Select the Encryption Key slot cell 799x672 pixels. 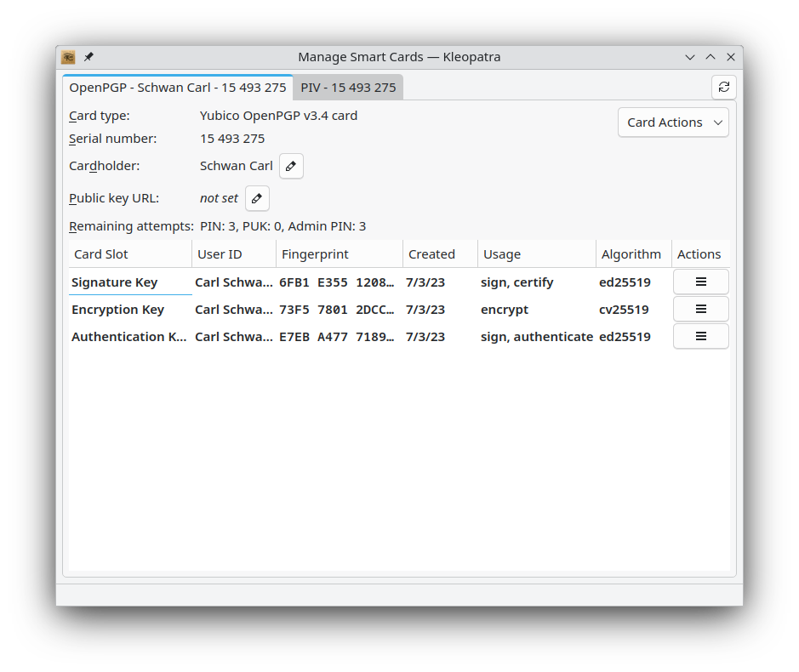130,310
